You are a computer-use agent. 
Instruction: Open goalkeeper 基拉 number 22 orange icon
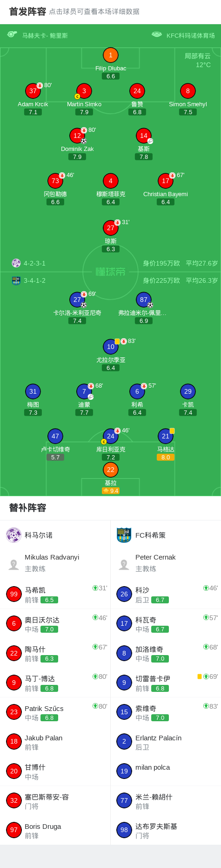[x=110, y=470]
